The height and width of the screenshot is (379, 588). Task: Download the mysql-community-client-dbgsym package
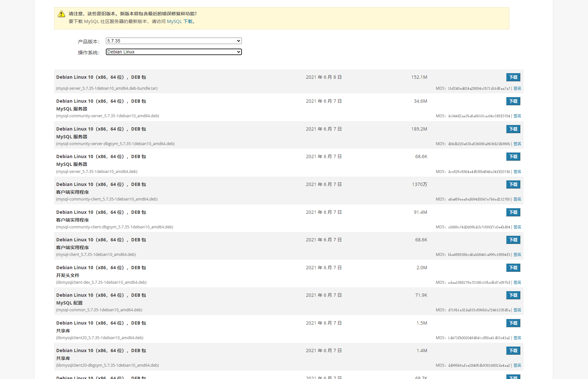[x=513, y=212]
